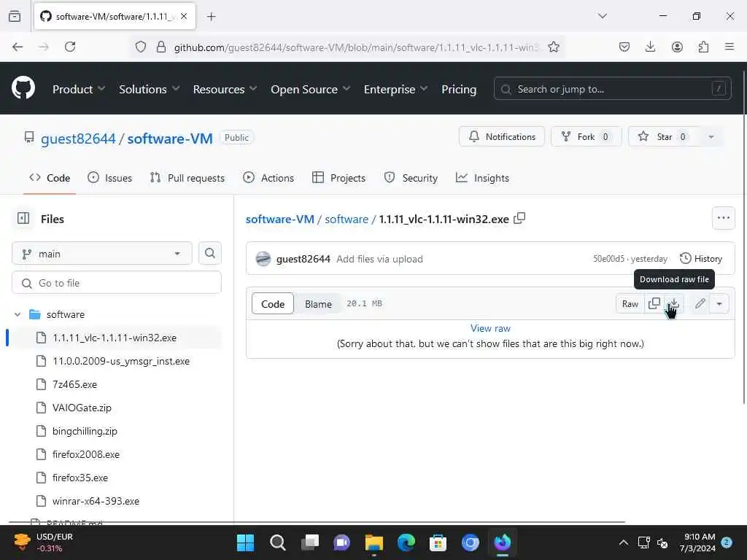Image resolution: width=747 pixels, height=560 pixels.
Task: Click the Notifications button
Action: coord(502,136)
